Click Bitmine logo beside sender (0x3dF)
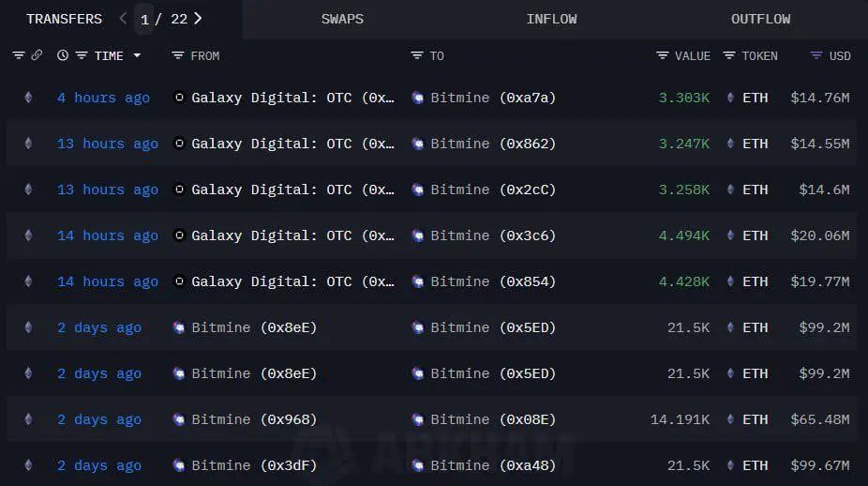 [x=179, y=466]
